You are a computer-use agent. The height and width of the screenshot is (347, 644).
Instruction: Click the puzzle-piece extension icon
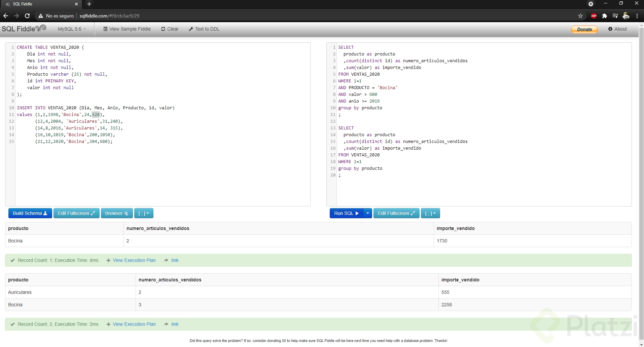coord(605,16)
